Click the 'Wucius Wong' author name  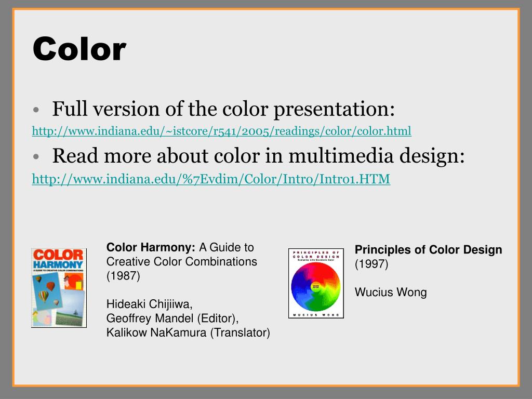point(391,292)
